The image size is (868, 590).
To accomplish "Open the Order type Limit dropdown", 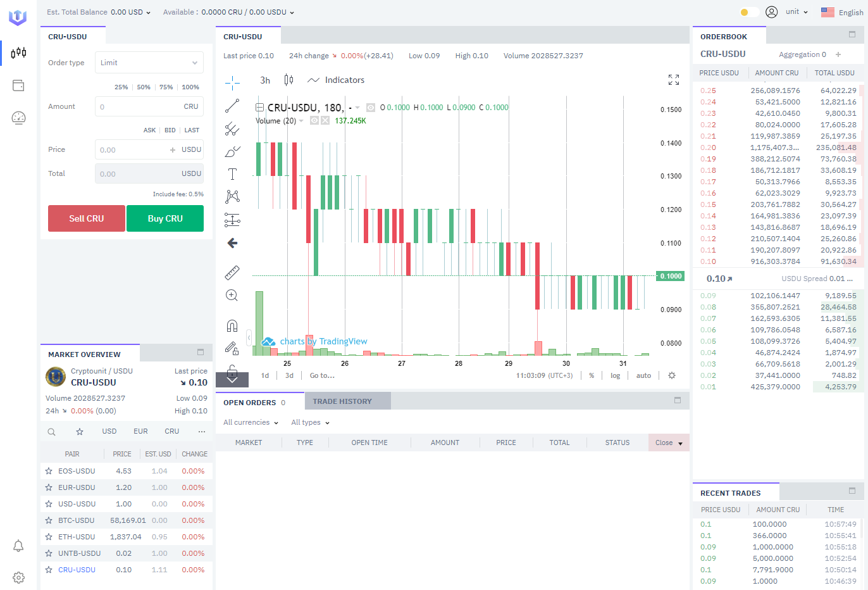I will [149, 62].
